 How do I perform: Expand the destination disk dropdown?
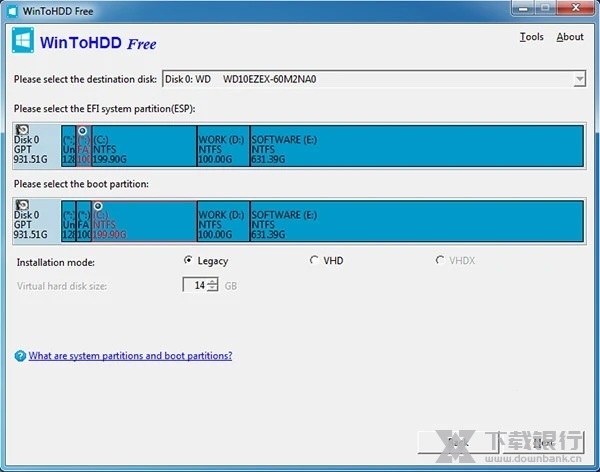click(x=579, y=79)
